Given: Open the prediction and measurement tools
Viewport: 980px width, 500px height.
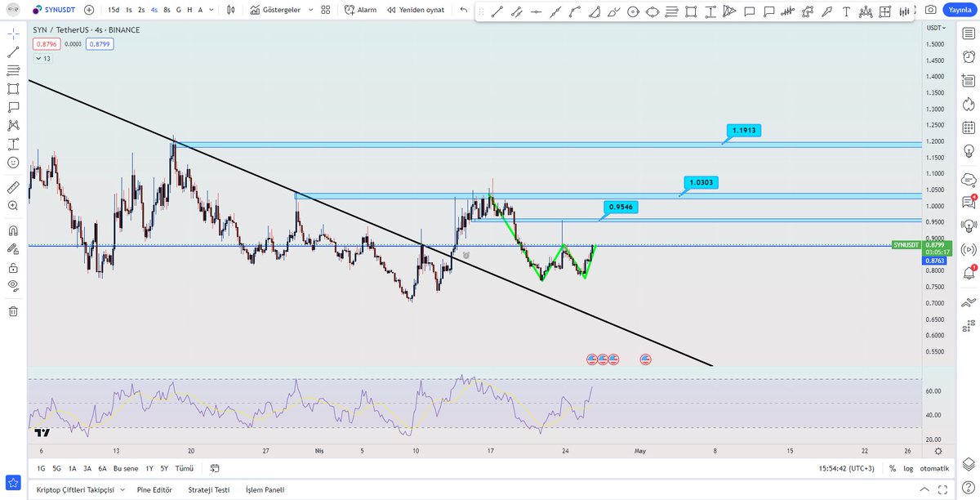Looking at the screenshot, I should point(13,145).
